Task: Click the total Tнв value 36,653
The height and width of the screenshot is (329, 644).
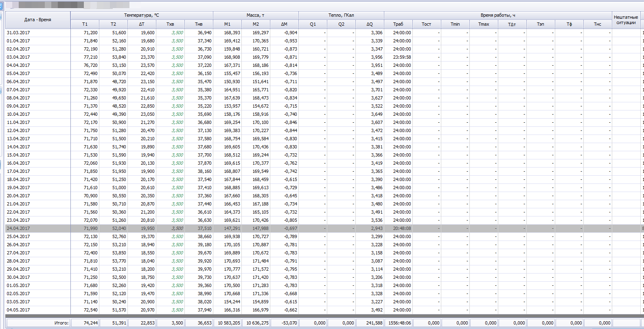Action: [x=205, y=323]
